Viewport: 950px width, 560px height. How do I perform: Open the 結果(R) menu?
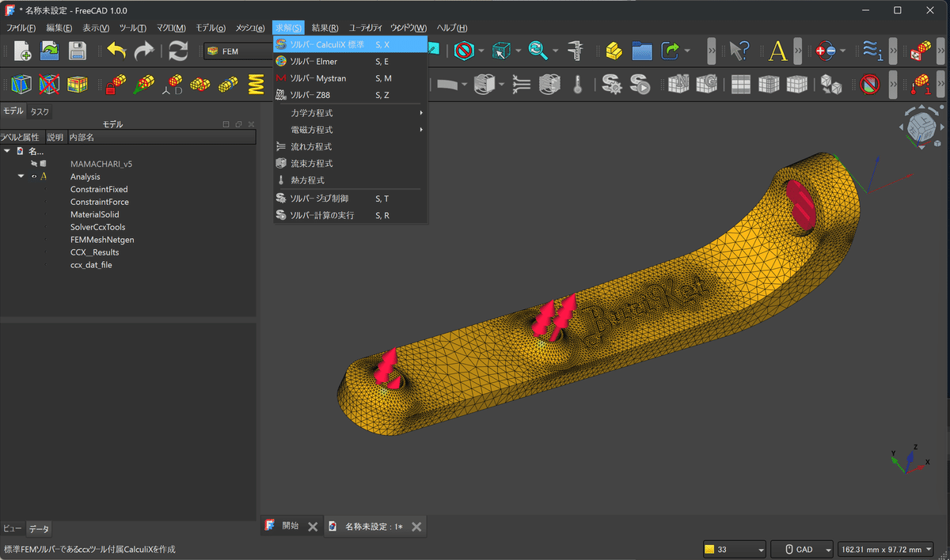coord(325,28)
